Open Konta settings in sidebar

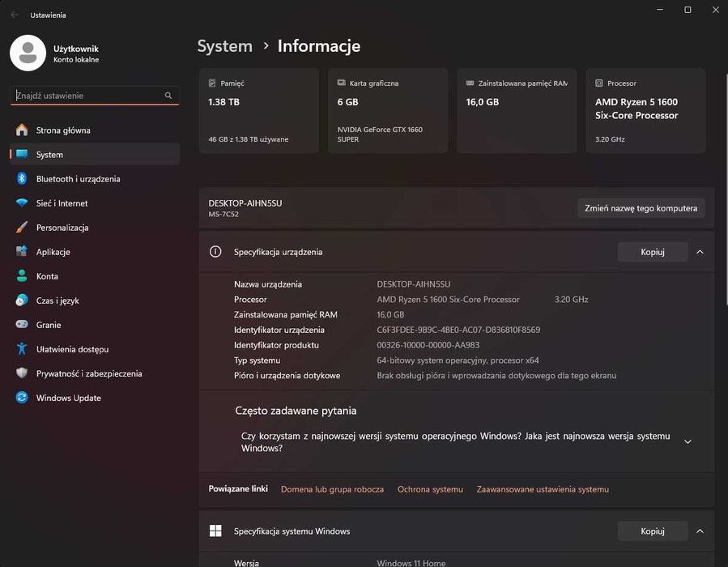click(95, 276)
